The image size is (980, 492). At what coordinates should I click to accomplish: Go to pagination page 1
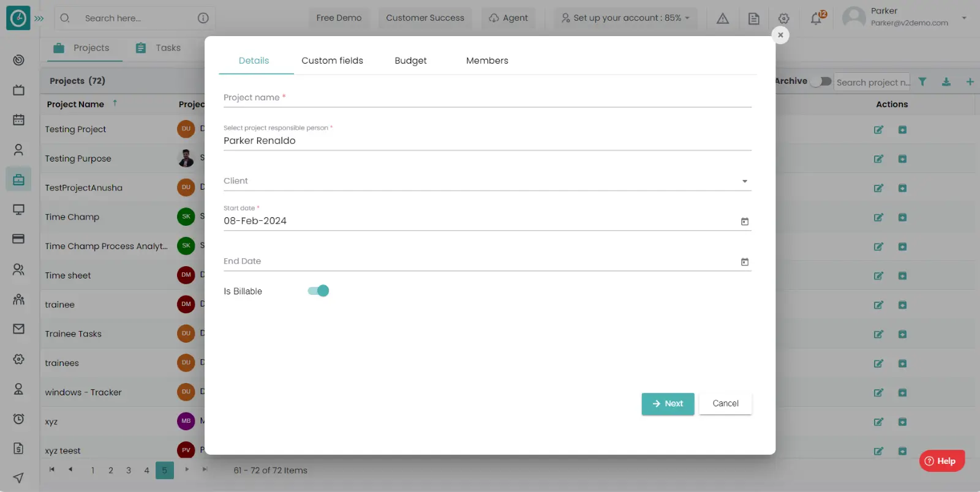92,471
